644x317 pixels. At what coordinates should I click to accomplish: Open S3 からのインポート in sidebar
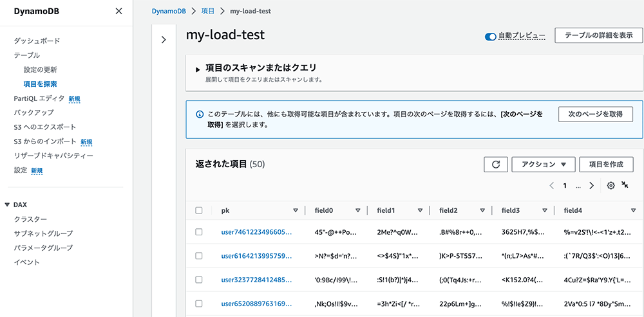45,141
